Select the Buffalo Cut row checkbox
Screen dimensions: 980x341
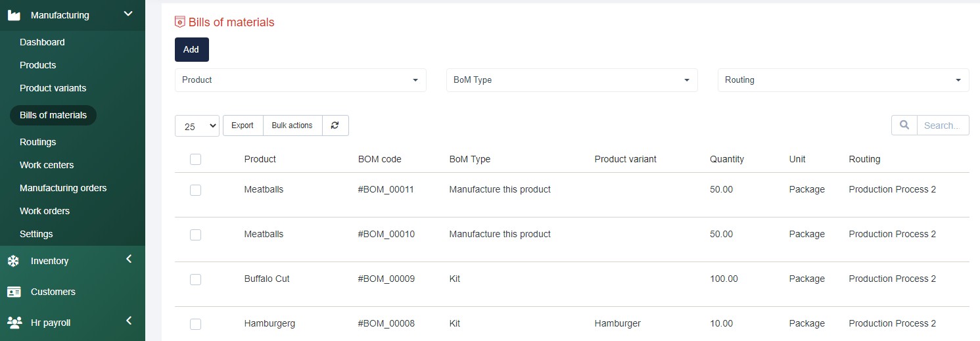tap(195, 279)
